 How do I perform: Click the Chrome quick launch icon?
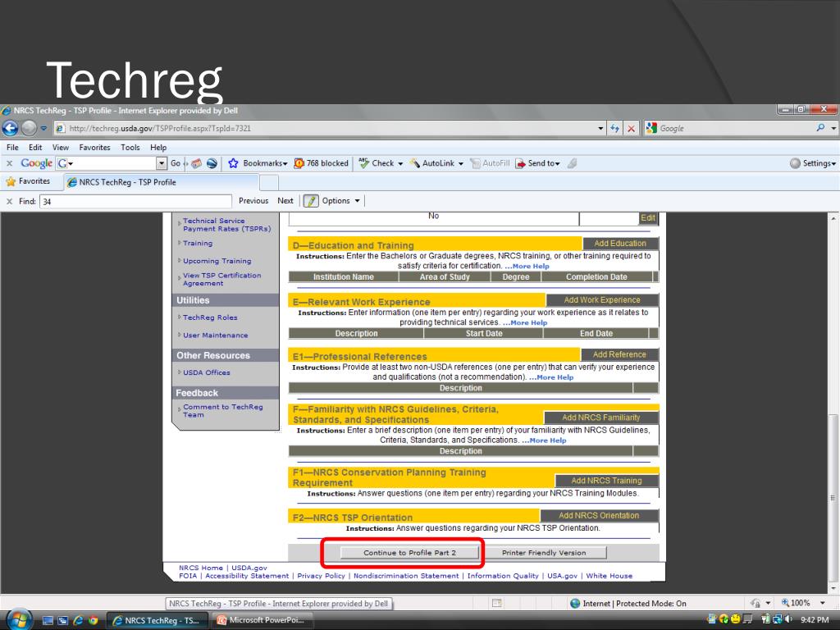pos(94,620)
